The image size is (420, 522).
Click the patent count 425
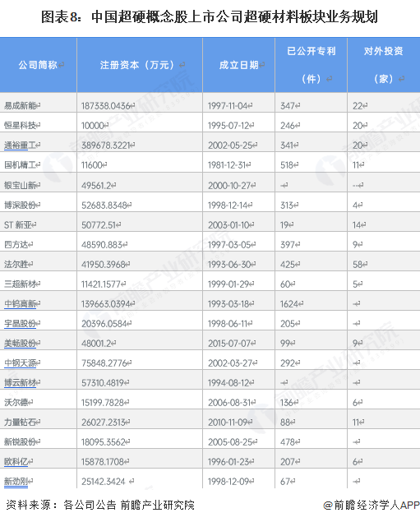point(288,265)
